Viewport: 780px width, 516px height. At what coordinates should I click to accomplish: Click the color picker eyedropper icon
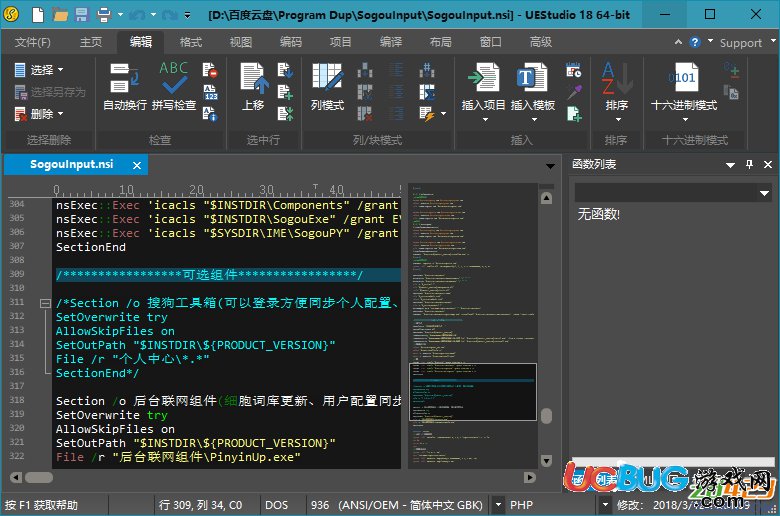tap(574, 92)
